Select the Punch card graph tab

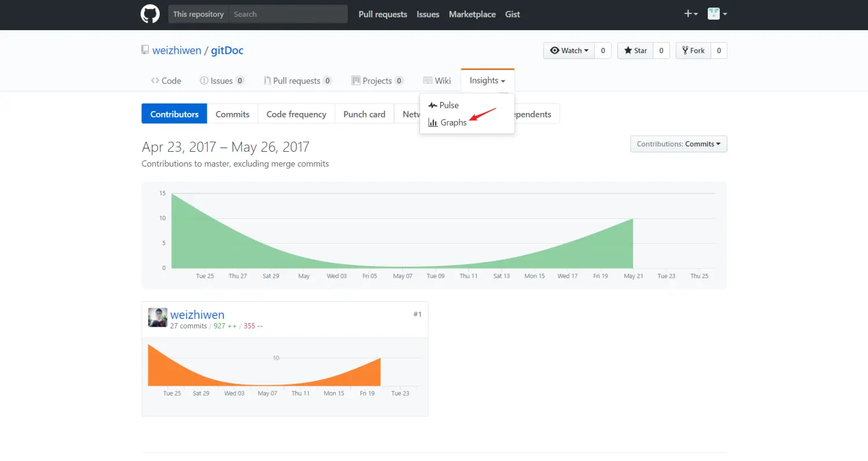click(365, 114)
